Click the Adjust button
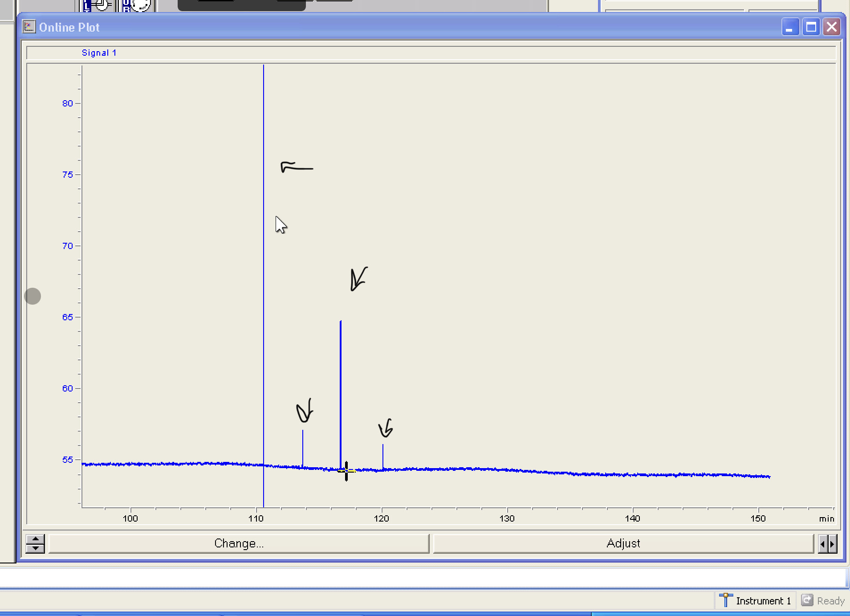The width and height of the screenshot is (850, 616). (x=623, y=543)
